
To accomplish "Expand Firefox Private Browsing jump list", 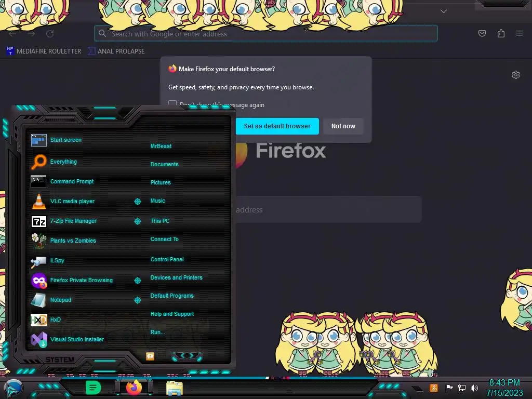I will tap(137, 281).
